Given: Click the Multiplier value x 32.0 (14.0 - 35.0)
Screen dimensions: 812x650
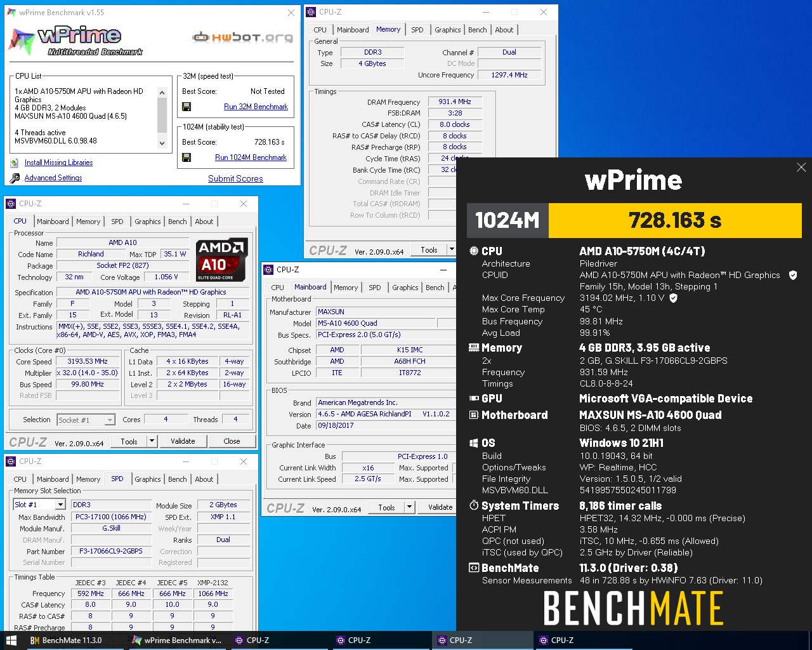Looking at the screenshot, I should tap(88, 373).
